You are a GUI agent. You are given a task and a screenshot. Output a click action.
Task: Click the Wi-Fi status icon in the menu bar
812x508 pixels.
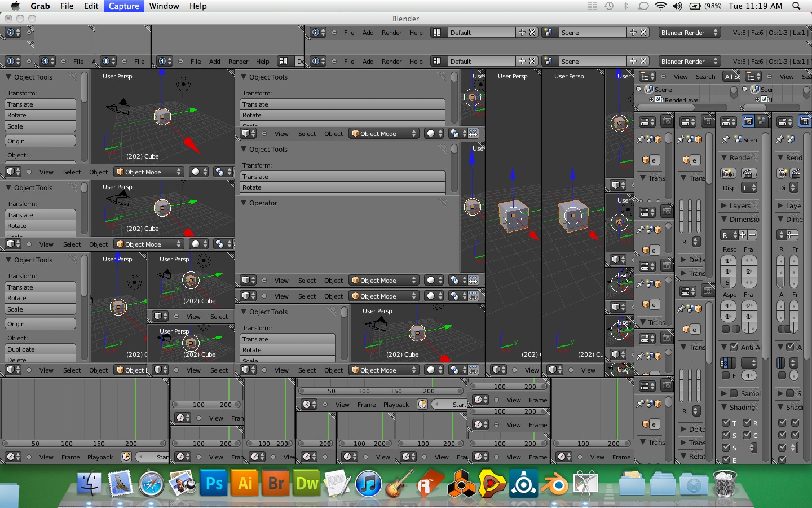click(661, 6)
